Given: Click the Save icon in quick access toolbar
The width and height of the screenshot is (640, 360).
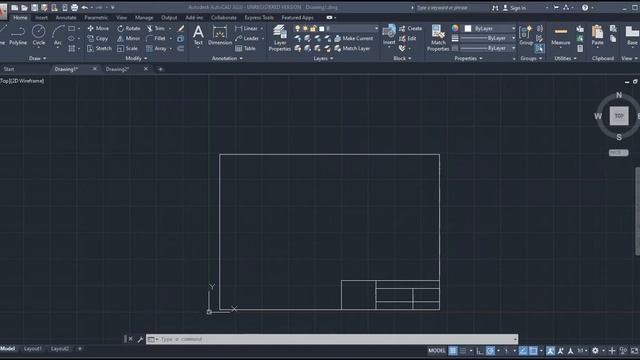Looking at the screenshot, I should [34, 7].
